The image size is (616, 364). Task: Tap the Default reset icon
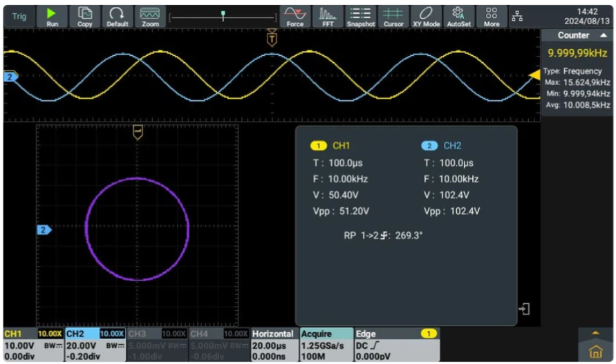tap(118, 17)
